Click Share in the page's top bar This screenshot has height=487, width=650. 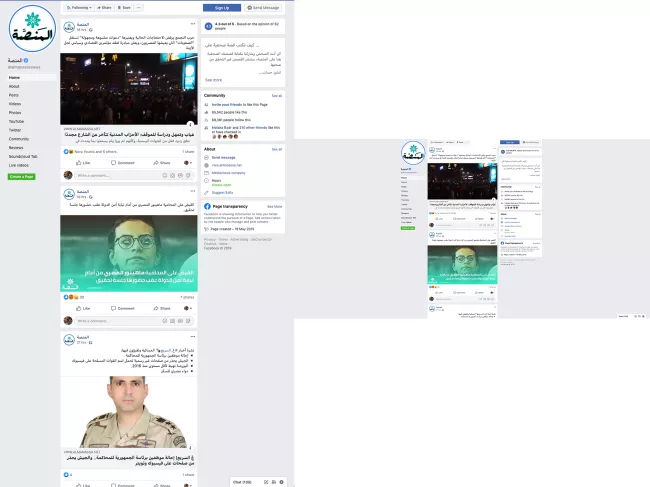(x=104, y=7)
